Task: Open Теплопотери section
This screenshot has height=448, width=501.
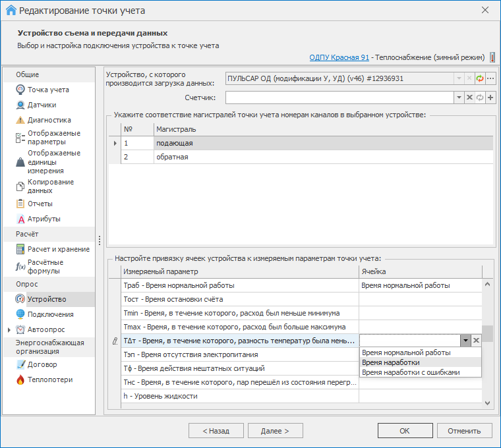Action: click(x=49, y=379)
